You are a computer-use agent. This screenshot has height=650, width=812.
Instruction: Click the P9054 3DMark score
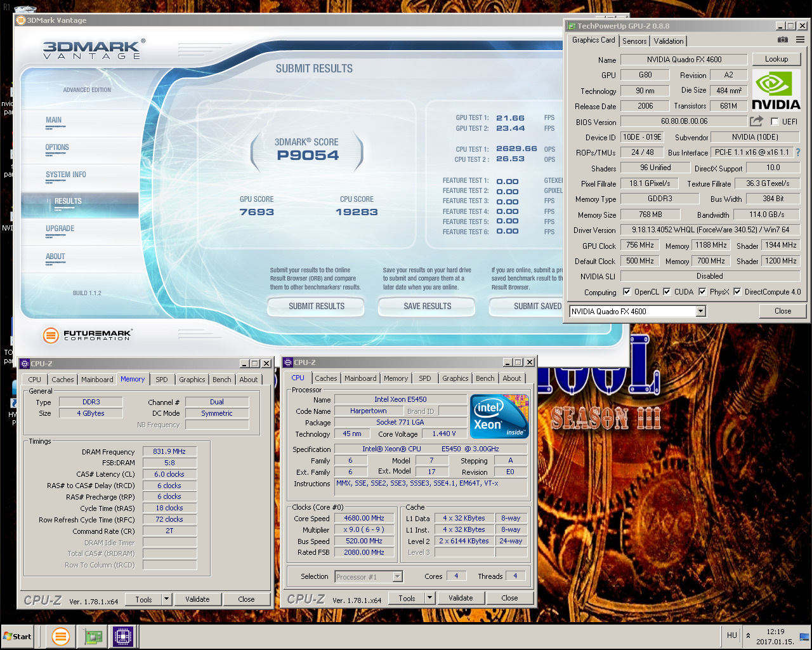(308, 156)
